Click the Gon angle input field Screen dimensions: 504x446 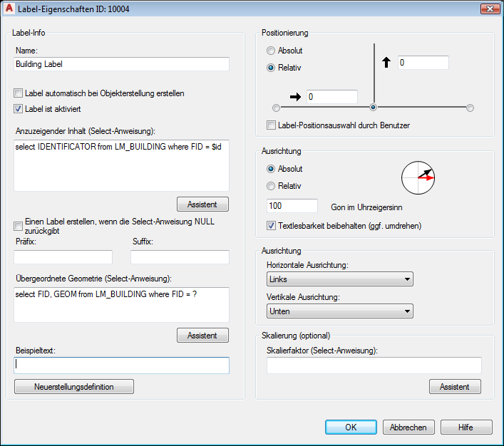click(292, 206)
